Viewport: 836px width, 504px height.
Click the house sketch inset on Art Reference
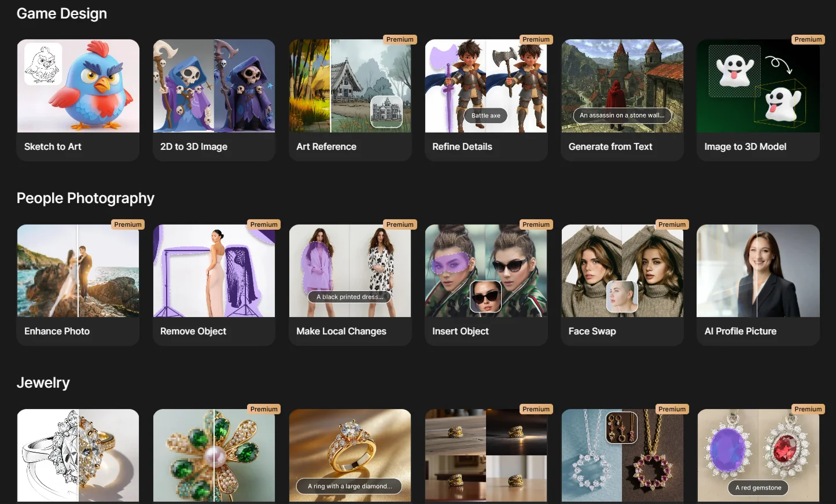point(386,112)
